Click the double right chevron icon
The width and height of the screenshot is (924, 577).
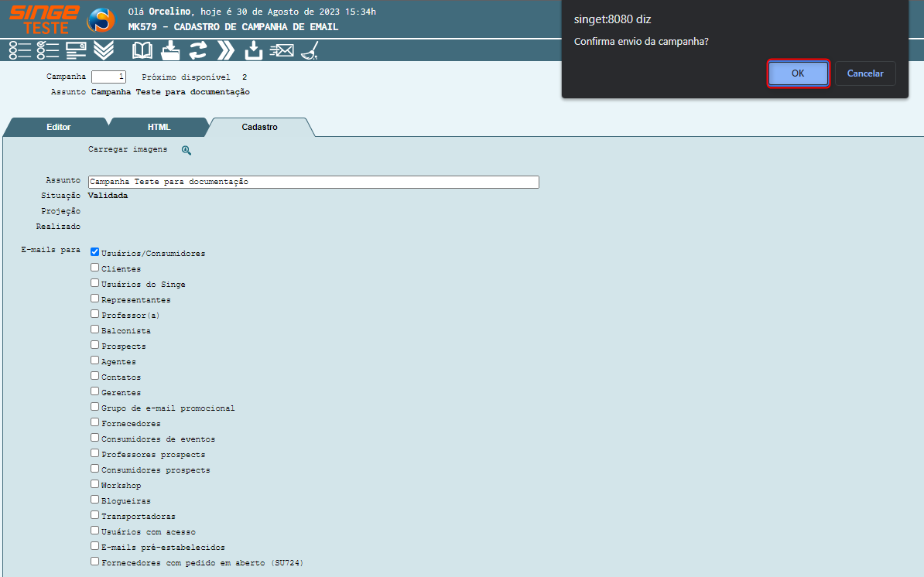click(x=225, y=51)
